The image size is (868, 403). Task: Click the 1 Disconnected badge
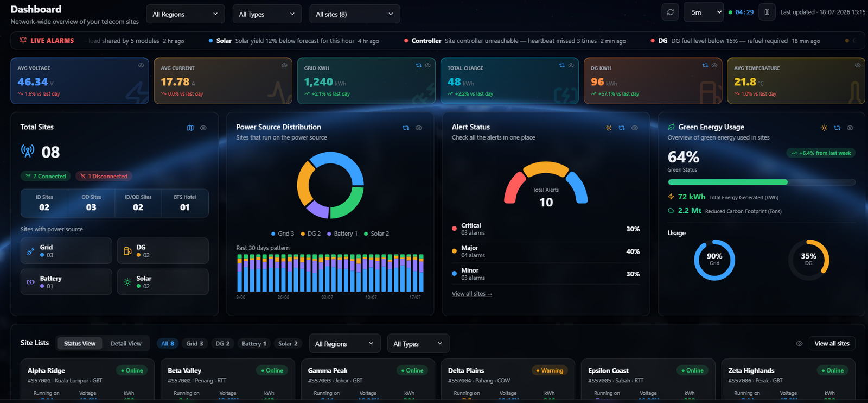(x=104, y=176)
